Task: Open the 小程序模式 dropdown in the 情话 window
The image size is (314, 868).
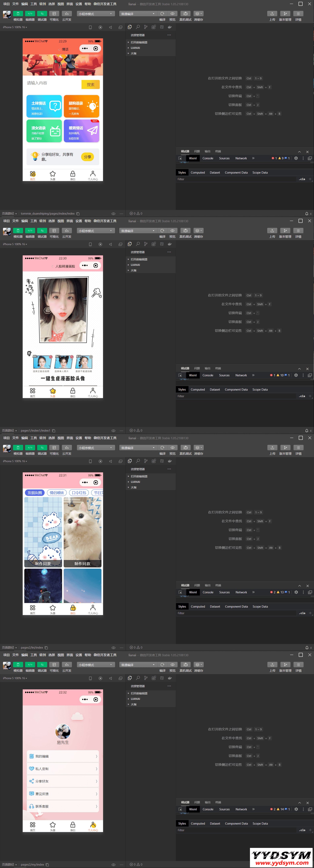Action: [96, 14]
